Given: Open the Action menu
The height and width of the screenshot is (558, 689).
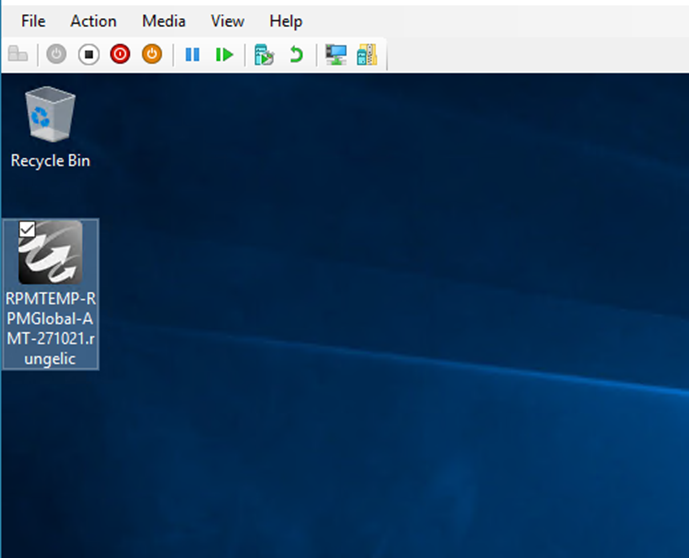Looking at the screenshot, I should [x=93, y=21].
